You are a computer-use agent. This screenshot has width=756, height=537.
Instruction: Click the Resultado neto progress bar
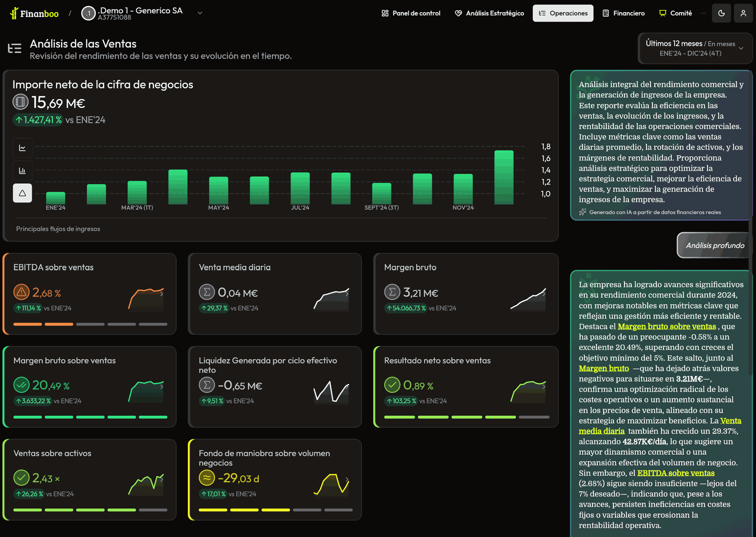coord(467,417)
